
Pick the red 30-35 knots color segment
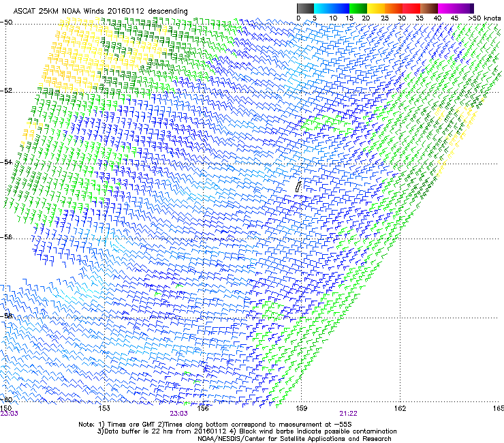pos(411,8)
